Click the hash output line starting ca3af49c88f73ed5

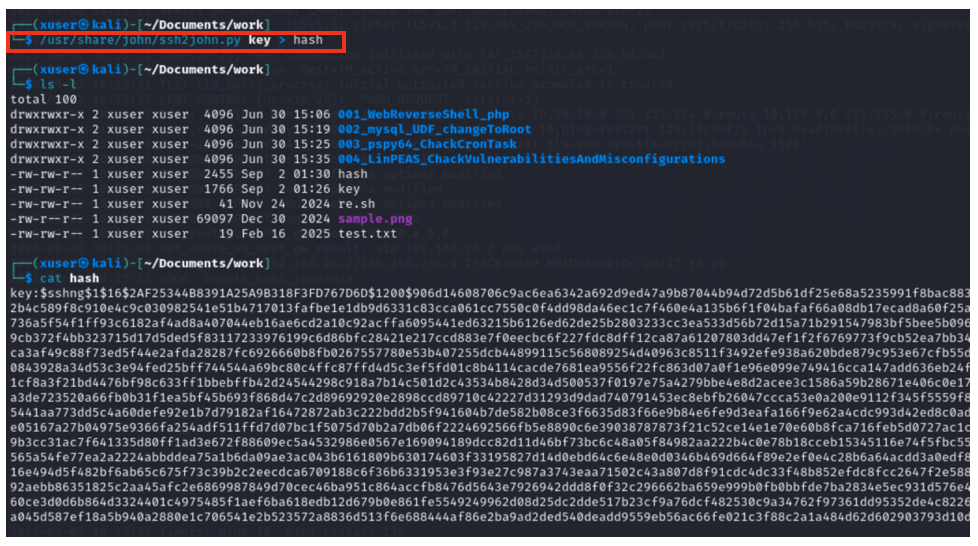coord(490,353)
